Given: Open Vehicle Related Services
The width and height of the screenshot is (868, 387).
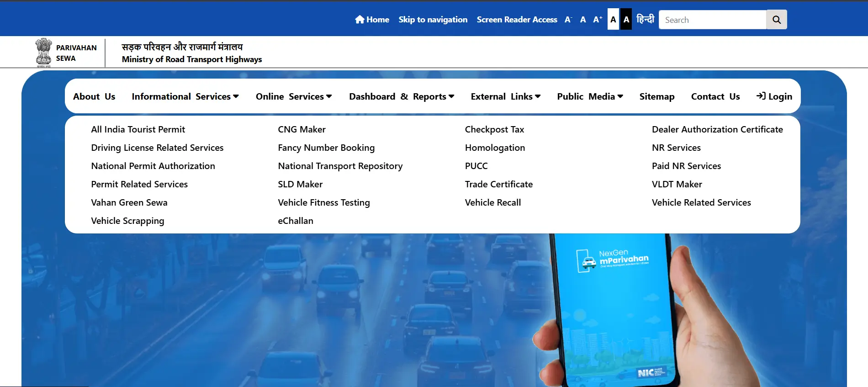Looking at the screenshot, I should [x=701, y=202].
